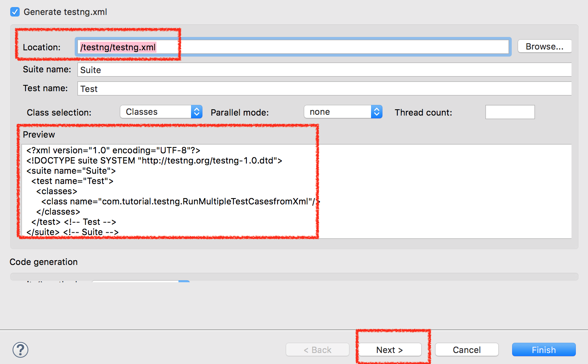The image size is (588, 364).
Task: Uncheck the Generate testng.xml checkbox
Action: click(x=15, y=12)
